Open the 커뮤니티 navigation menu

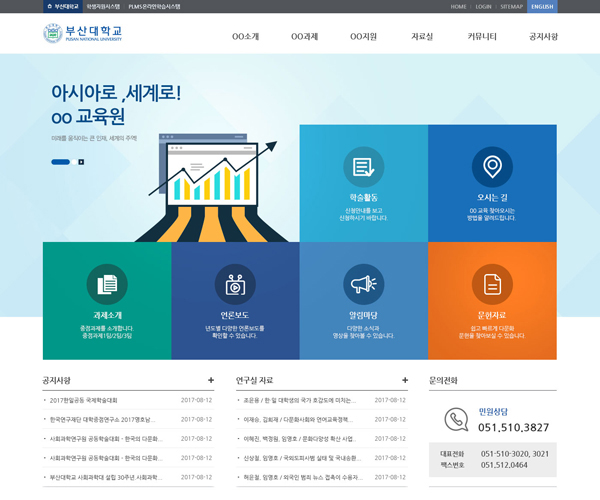[482, 36]
